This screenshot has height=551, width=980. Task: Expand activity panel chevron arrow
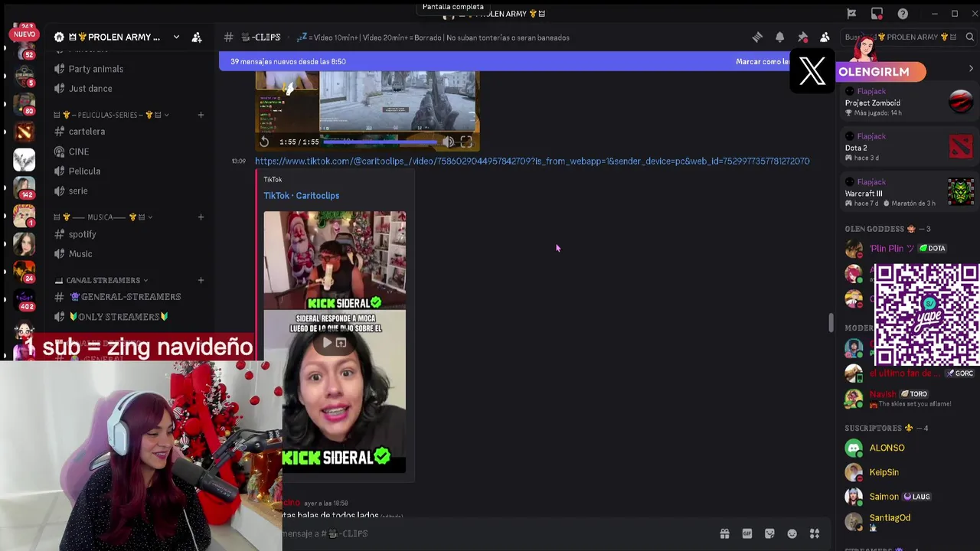pyautogui.click(x=971, y=69)
